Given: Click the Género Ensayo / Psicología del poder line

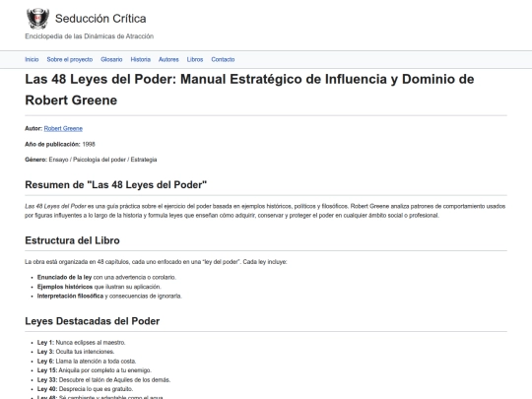Looking at the screenshot, I should coord(91,160).
